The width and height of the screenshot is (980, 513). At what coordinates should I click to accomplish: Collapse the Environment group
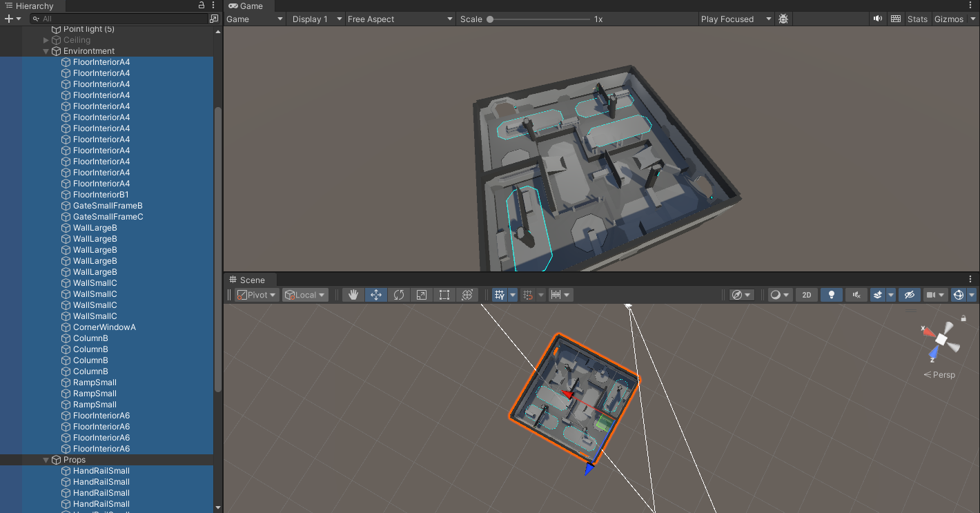pyautogui.click(x=46, y=51)
